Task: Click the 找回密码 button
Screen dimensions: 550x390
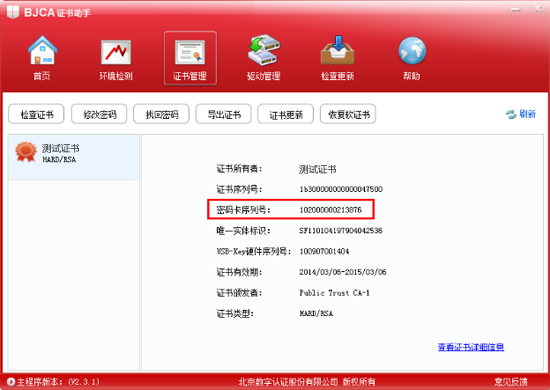Action: coord(161,114)
